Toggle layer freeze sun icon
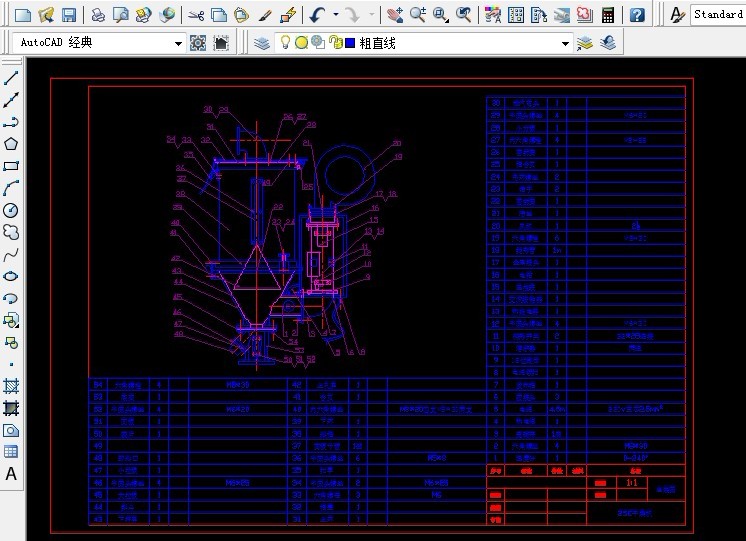Screen dimensions: 746x541 pos(301,43)
